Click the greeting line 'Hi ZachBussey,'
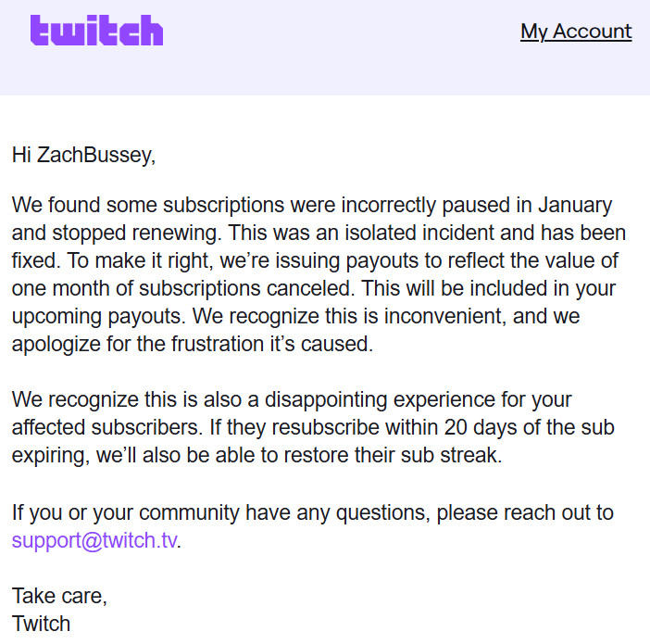Screen dimensions: 650x644 point(83,155)
